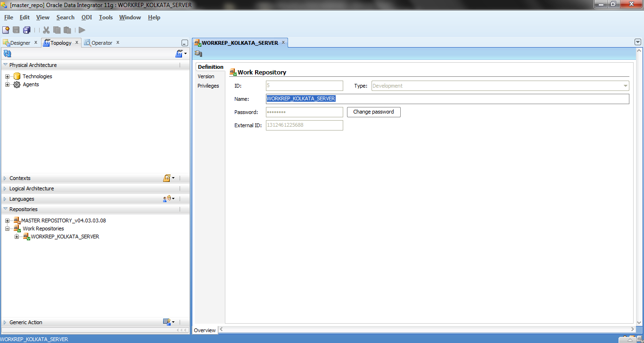Screen dimensions: 644x343
Task: Open the Edit menu
Action: coord(25,17)
